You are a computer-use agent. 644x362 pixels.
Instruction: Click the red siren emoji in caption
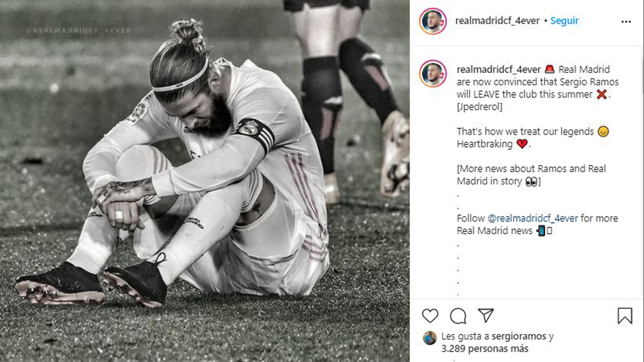coord(550,70)
